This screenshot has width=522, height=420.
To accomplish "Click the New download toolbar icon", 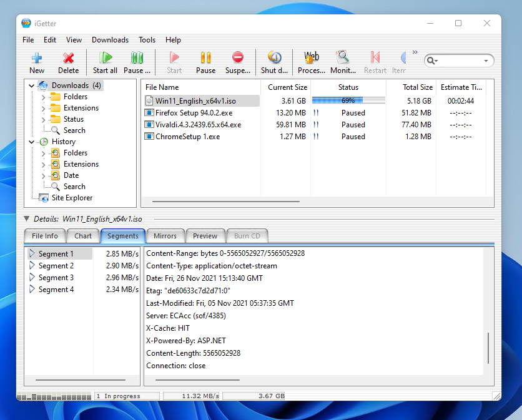I will point(37,58).
